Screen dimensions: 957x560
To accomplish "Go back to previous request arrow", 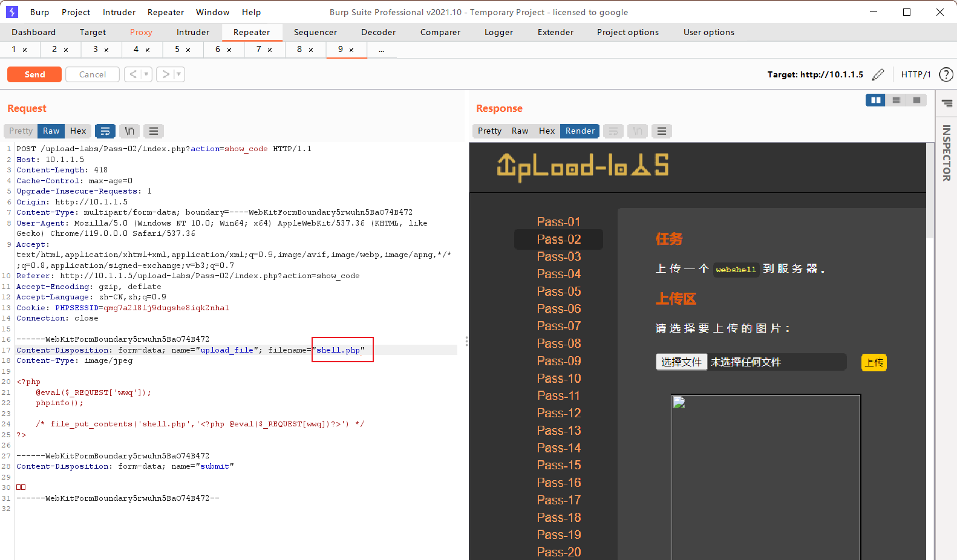I will point(133,74).
